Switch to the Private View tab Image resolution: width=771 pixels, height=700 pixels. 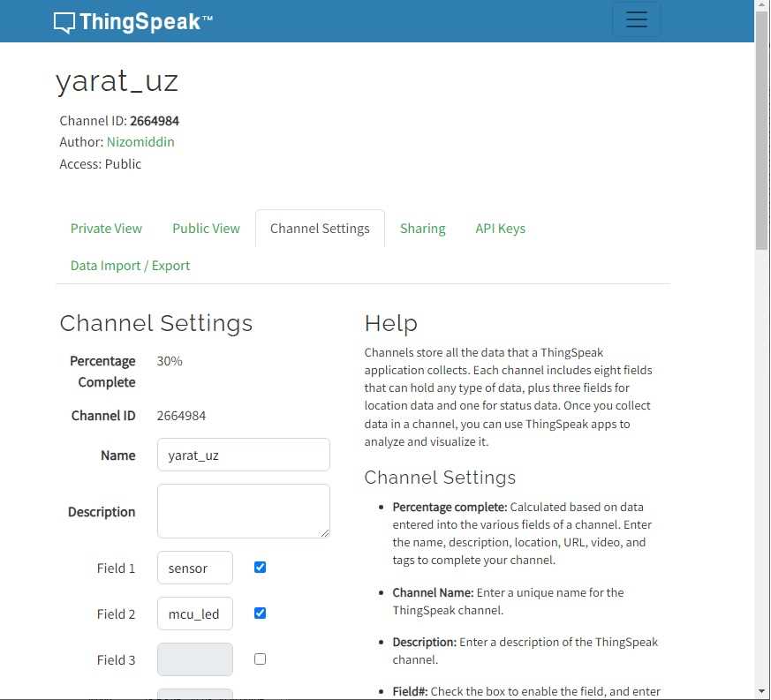tap(106, 229)
